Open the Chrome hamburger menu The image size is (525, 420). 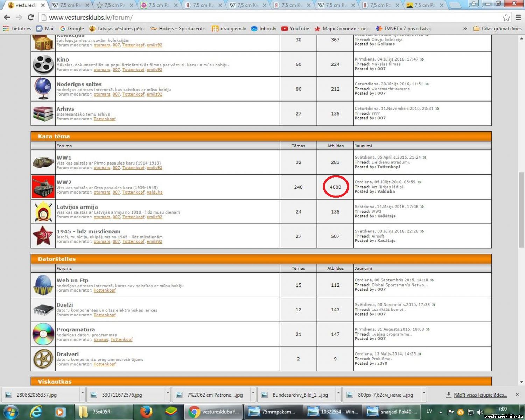point(518,17)
